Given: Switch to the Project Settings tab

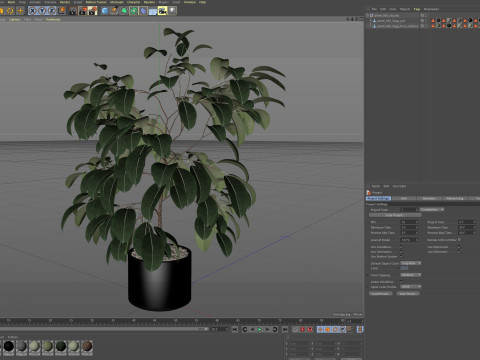Looking at the screenshot, I should point(378,198).
